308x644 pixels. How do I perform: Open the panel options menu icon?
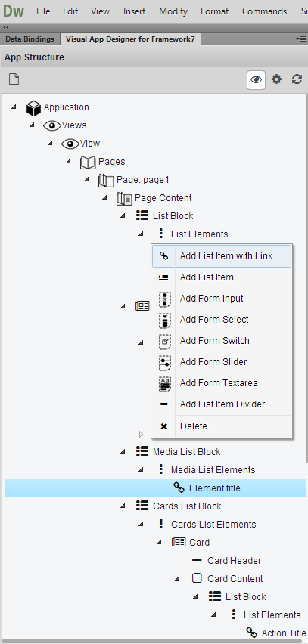301,39
